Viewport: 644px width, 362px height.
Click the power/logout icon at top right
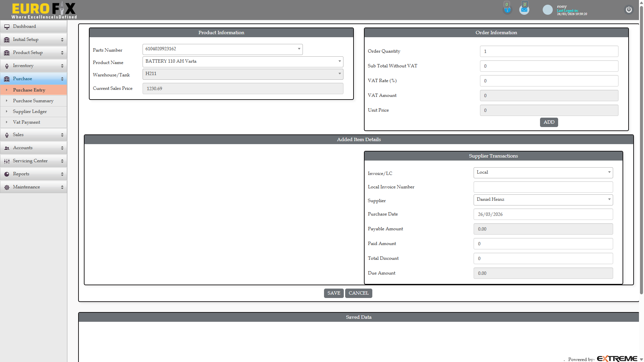pos(629,10)
